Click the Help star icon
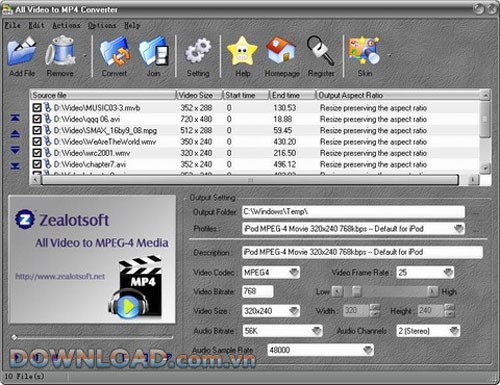Screen dimensions: 500x385 (242, 51)
